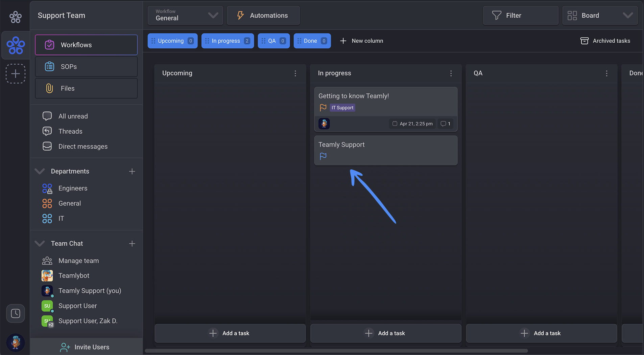
Task: Open the Teamly Support task card
Action: [386, 150]
